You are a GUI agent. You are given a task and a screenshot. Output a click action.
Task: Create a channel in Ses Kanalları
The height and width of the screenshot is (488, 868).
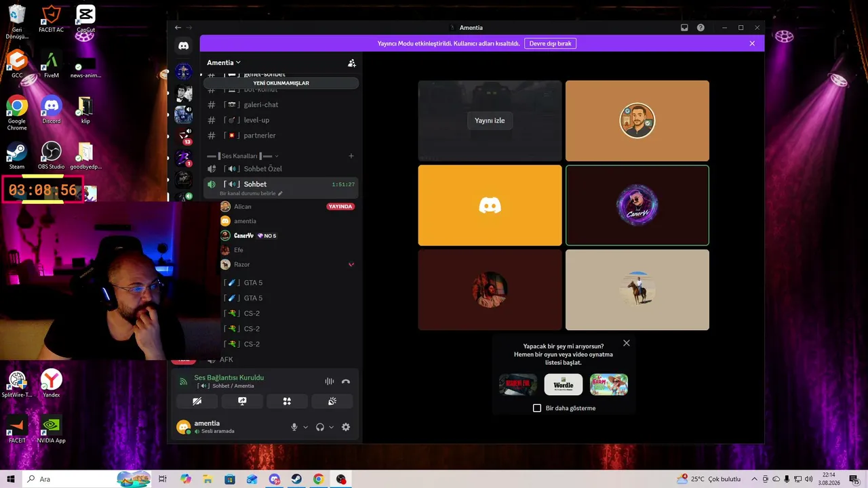351,156
